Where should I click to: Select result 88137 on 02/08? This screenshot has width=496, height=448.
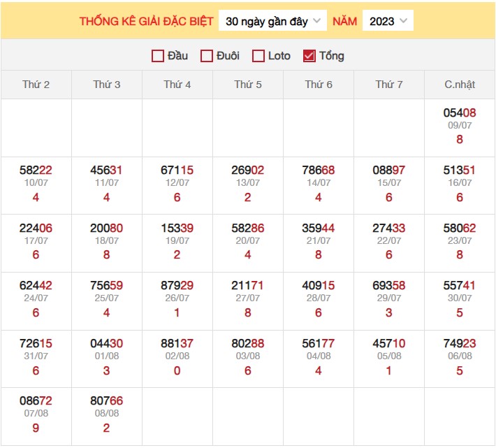click(177, 344)
